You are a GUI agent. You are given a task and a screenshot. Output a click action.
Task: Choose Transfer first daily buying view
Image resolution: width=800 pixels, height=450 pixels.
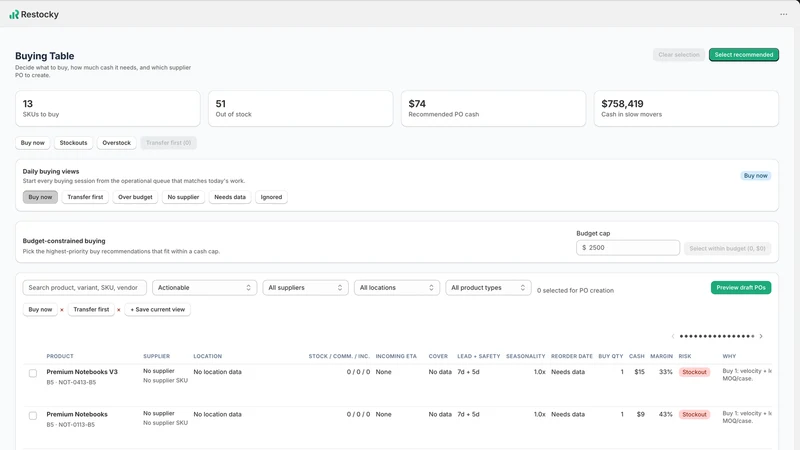point(85,197)
